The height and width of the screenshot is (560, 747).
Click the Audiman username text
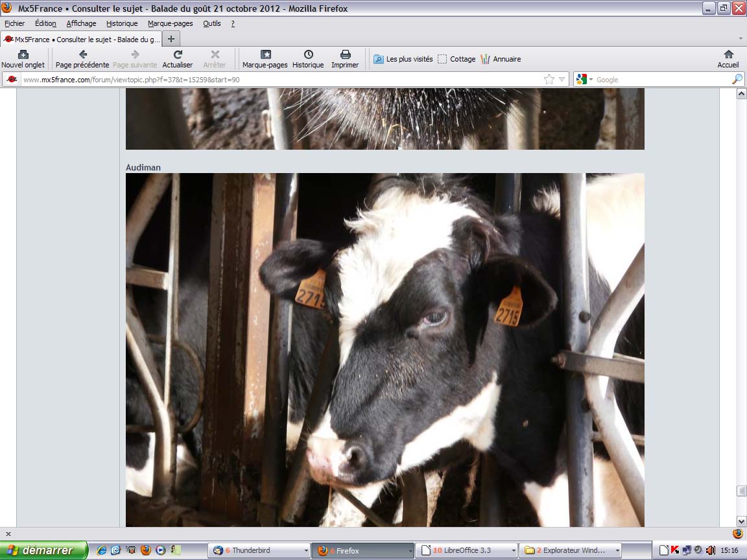coord(143,167)
